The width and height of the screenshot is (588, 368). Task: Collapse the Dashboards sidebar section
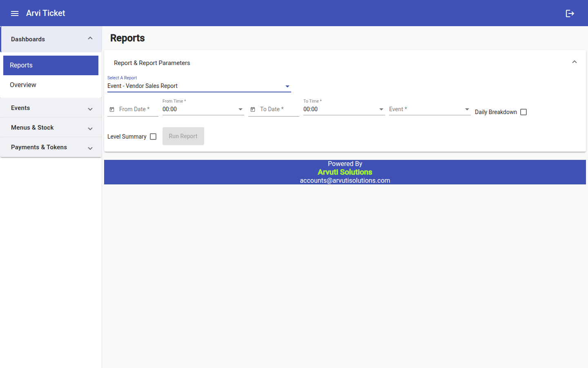51,39
